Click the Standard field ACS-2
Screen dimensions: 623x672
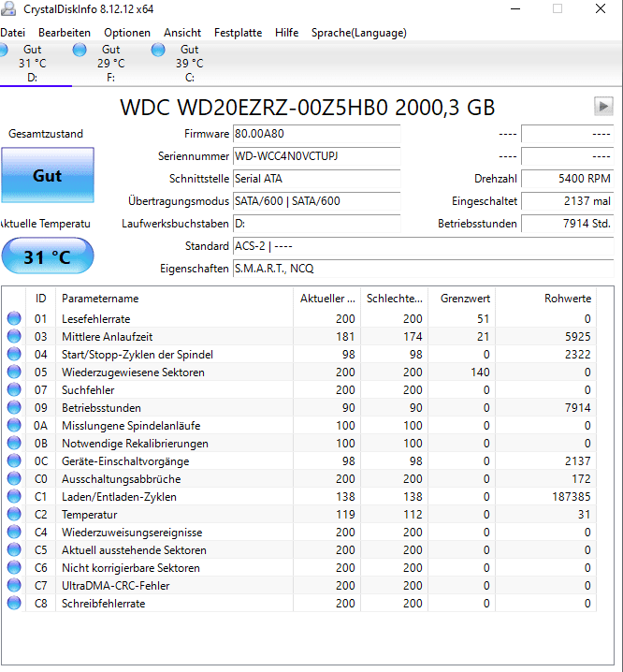[x=424, y=246]
